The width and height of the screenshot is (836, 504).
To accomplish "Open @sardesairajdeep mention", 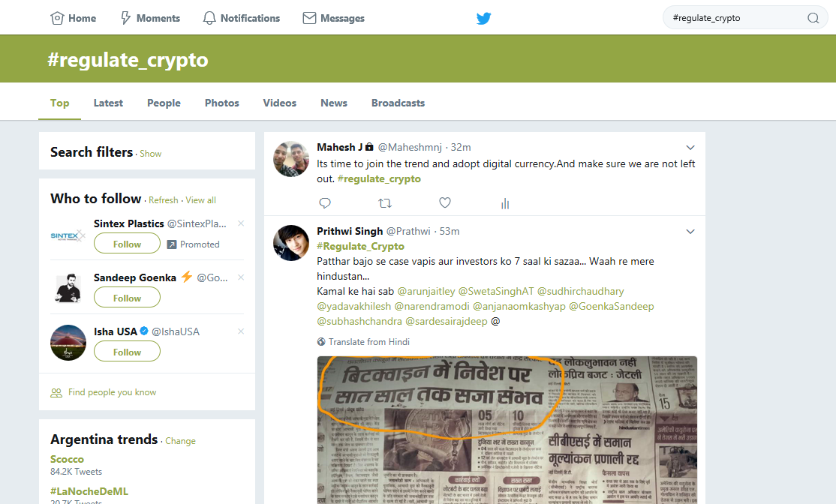I will (447, 321).
